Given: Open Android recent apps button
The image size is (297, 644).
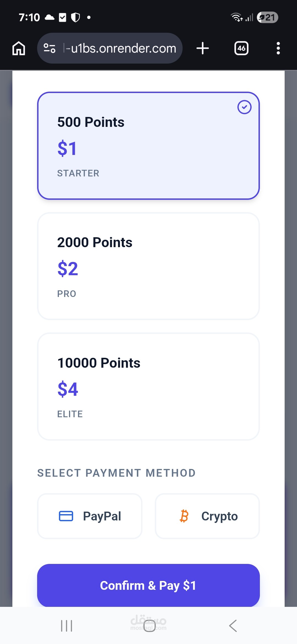Looking at the screenshot, I should 67,626.
